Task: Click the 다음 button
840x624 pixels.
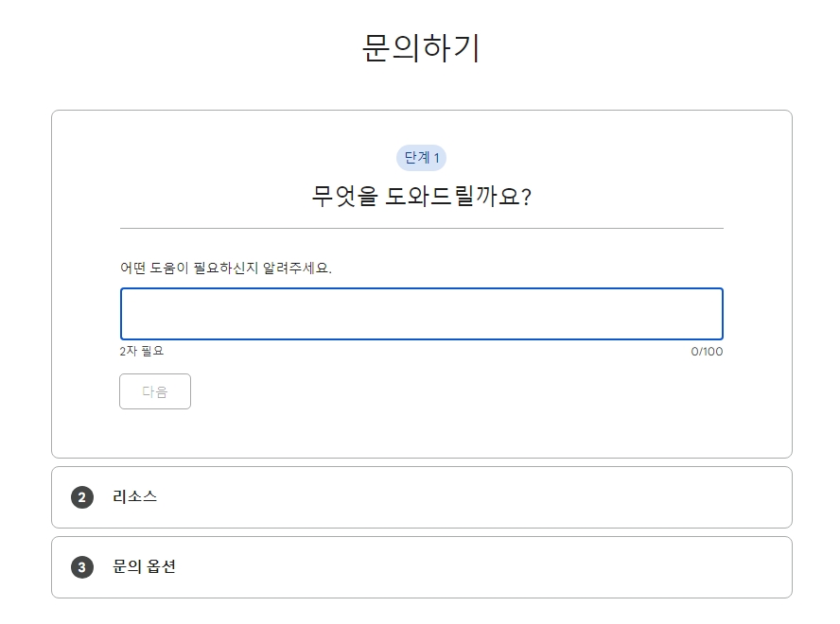Action: click(154, 391)
